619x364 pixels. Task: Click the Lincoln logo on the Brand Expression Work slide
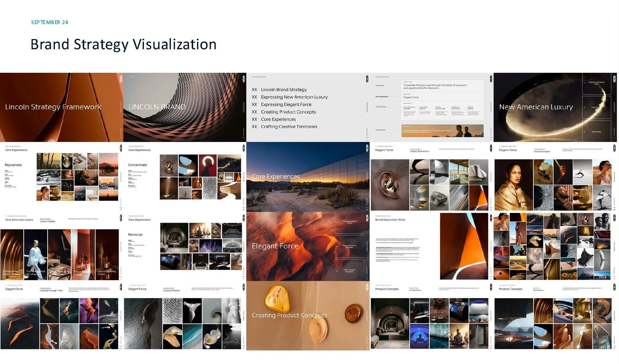coord(491,218)
